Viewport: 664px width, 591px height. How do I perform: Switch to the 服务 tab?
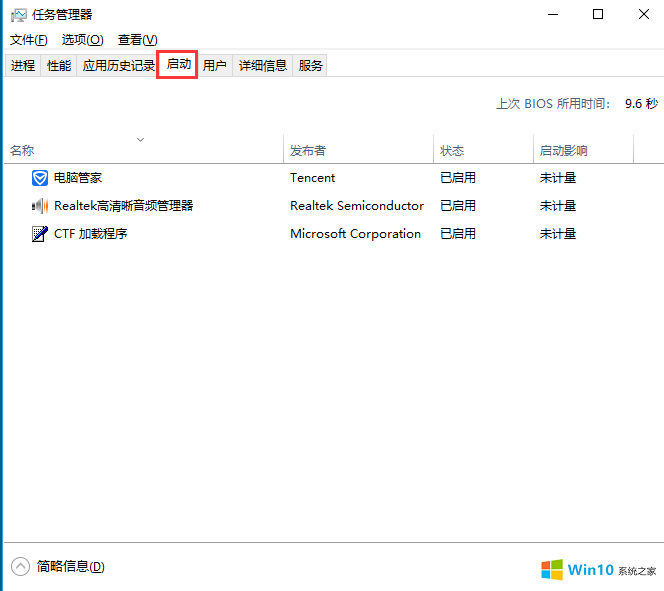click(310, 66)
